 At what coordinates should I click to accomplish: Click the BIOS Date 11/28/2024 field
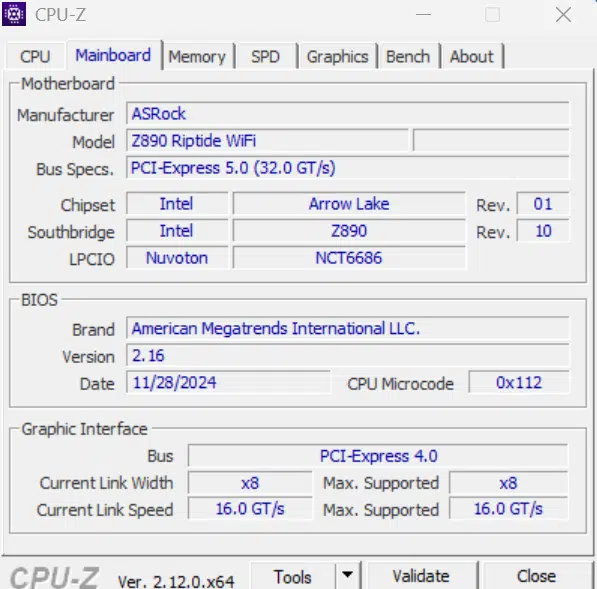tap(228, 382)
